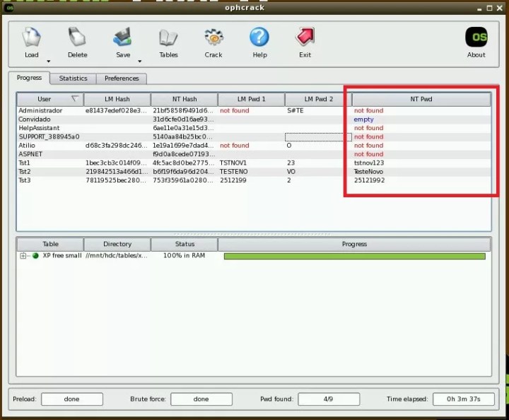Click the Preload done field
The width and height of the screenshot is (509, 420).
[x=71, y=399]
